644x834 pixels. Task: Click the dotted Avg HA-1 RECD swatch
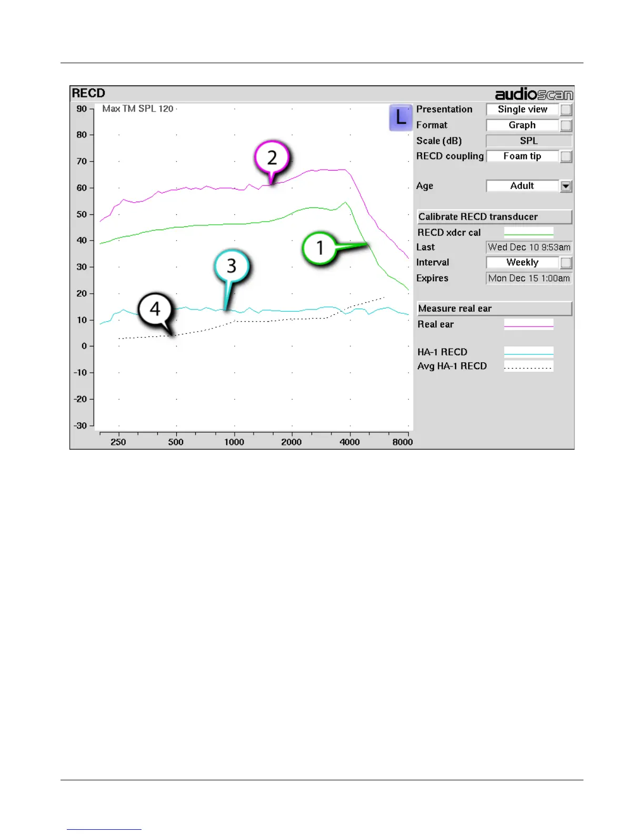pos(528,366)
